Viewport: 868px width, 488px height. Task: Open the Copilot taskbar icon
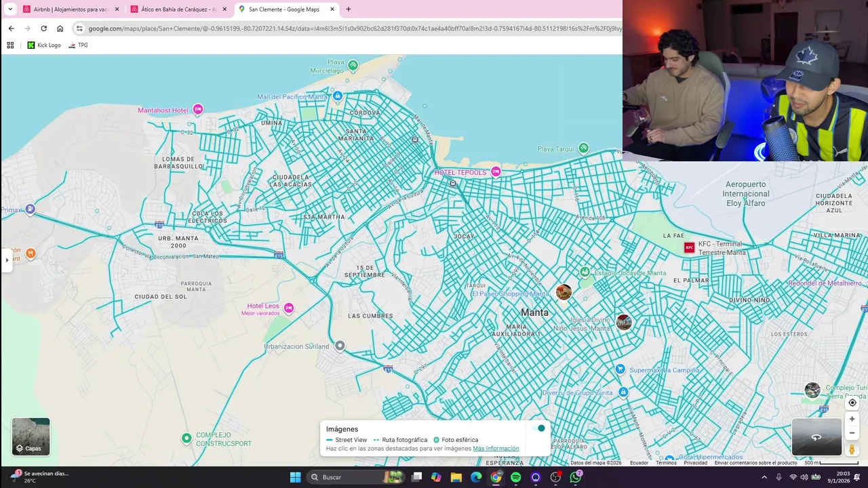pyautogui.click(x=436, y=477)
